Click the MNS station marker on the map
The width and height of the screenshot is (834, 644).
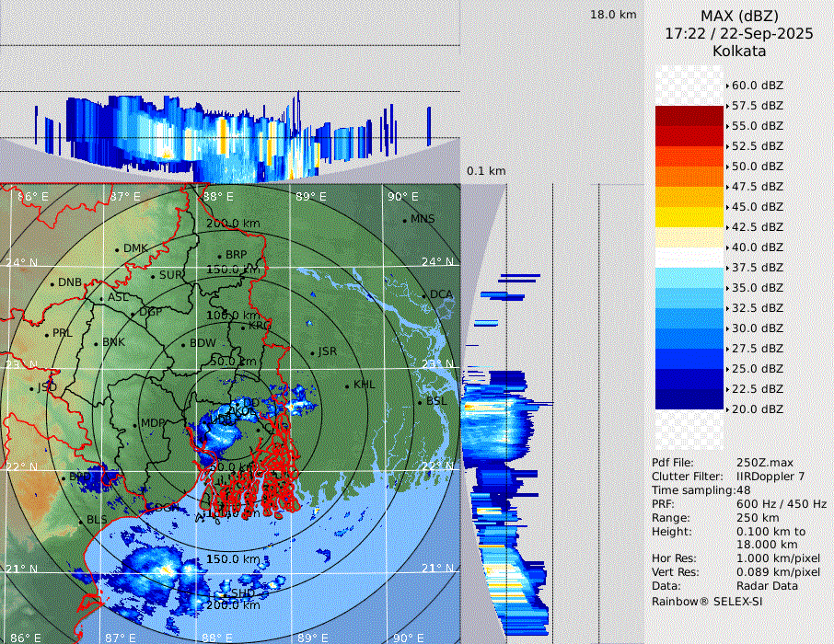pyautogui.click(x=405, y=219)
